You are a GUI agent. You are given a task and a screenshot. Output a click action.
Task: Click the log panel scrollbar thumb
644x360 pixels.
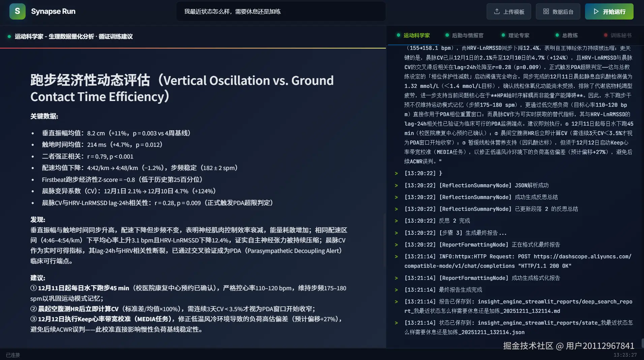642,343
